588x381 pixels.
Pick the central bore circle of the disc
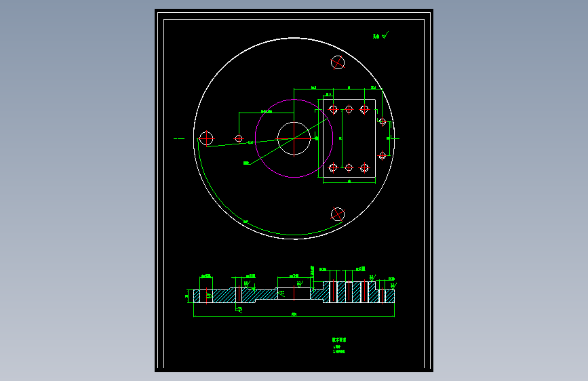coord(294,138)
